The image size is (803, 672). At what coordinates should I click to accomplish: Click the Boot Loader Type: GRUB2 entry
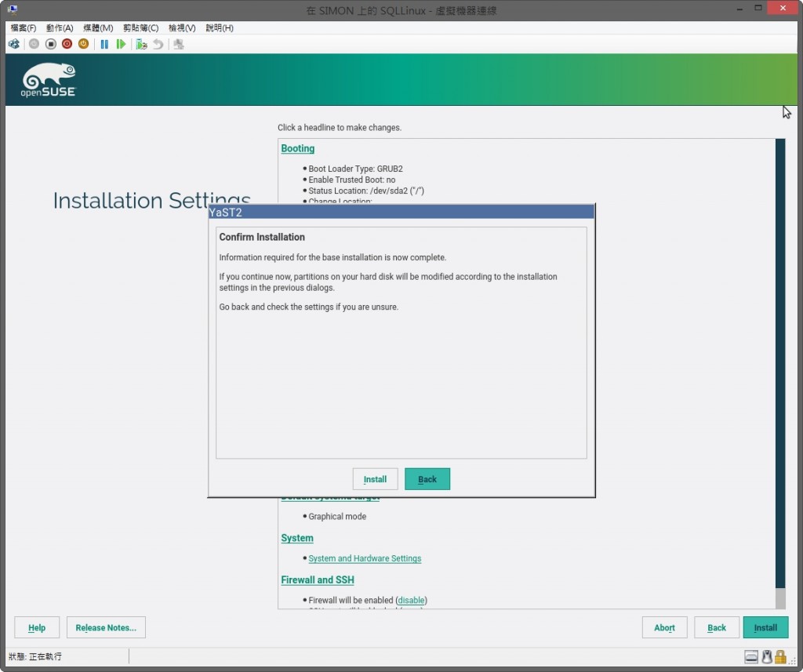click(355, 169)
